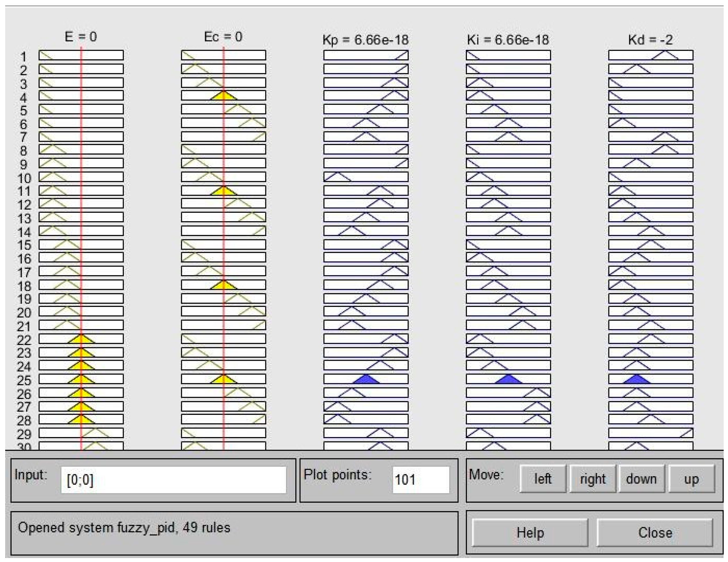Click the Input field containing [0;0]
The height and width of the screenshot is (562, 728).
(173, 480)
